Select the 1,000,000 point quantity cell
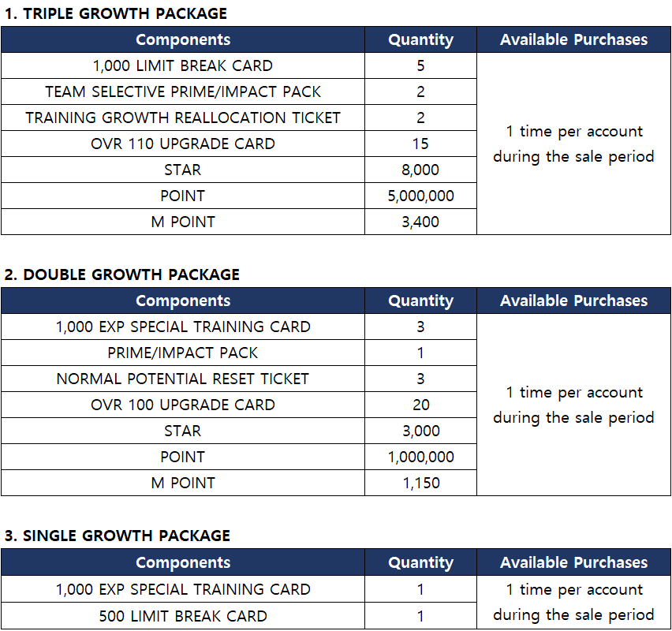 tap(420, 457)
